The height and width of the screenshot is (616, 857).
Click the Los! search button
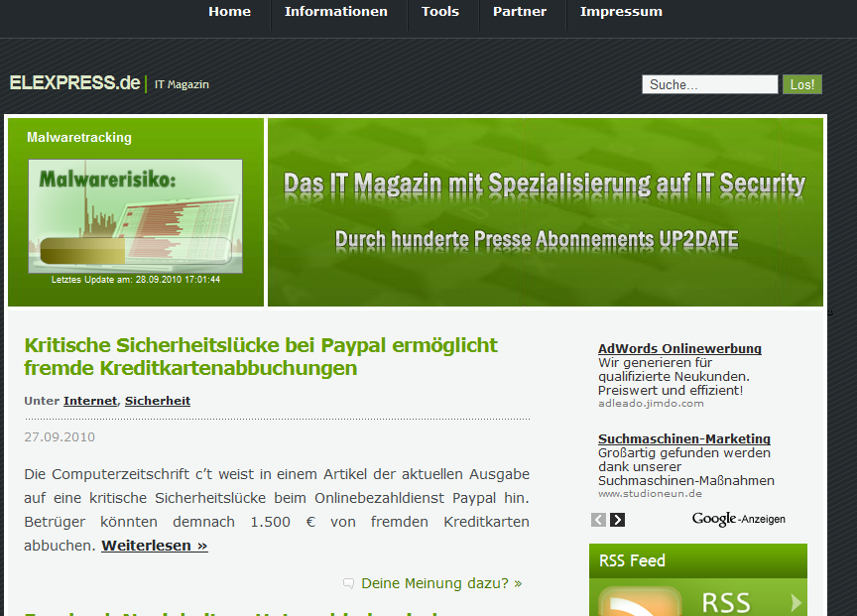[x=801, y=84]
